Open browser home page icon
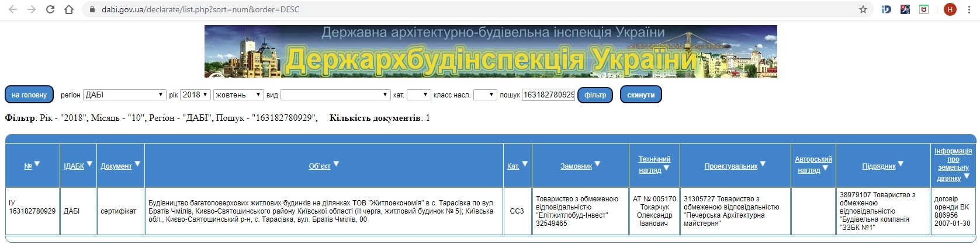This screenshot has height=248, width=980. (x=69, y=9)
